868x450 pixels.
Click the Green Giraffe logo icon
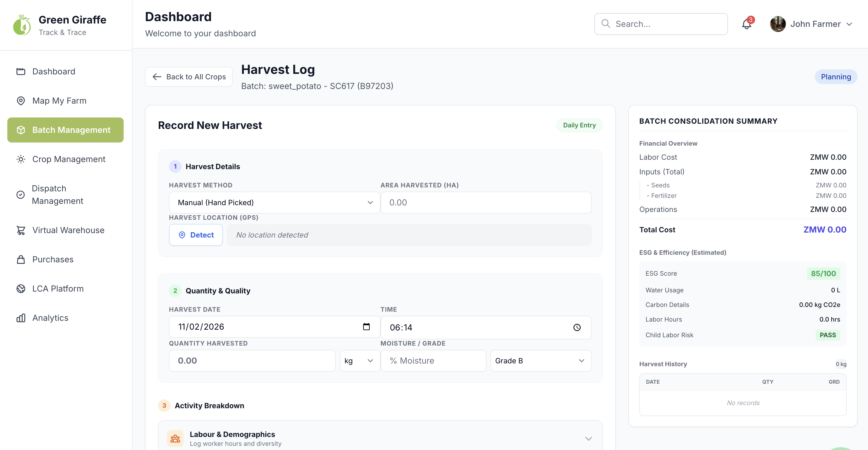[22, 25]
